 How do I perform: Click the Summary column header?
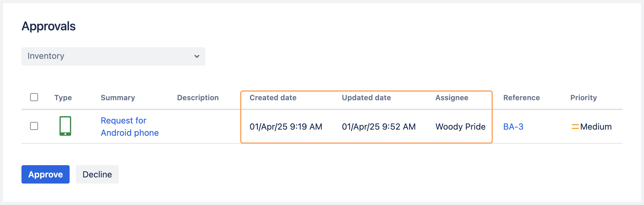pos(118,98)
